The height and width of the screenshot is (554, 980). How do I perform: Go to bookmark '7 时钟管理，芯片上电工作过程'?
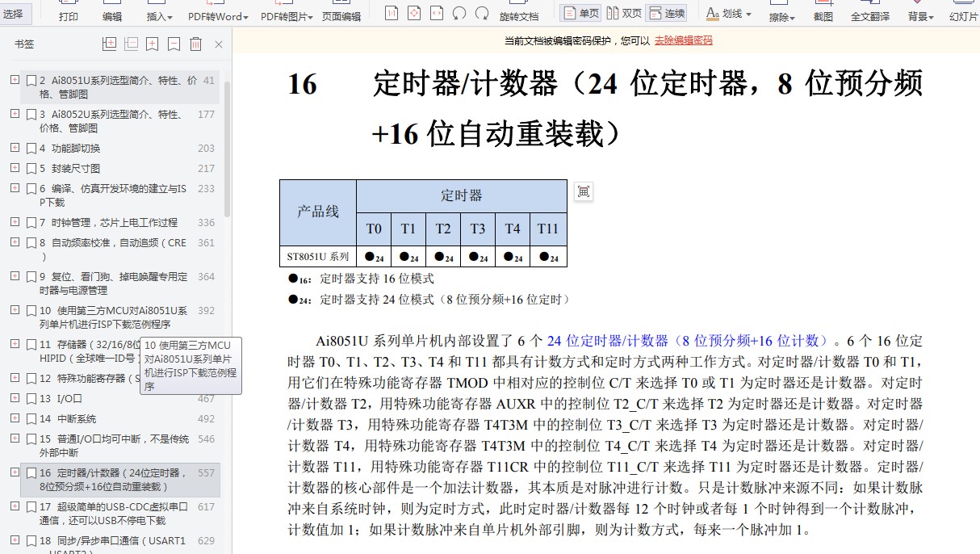(108, 222)
